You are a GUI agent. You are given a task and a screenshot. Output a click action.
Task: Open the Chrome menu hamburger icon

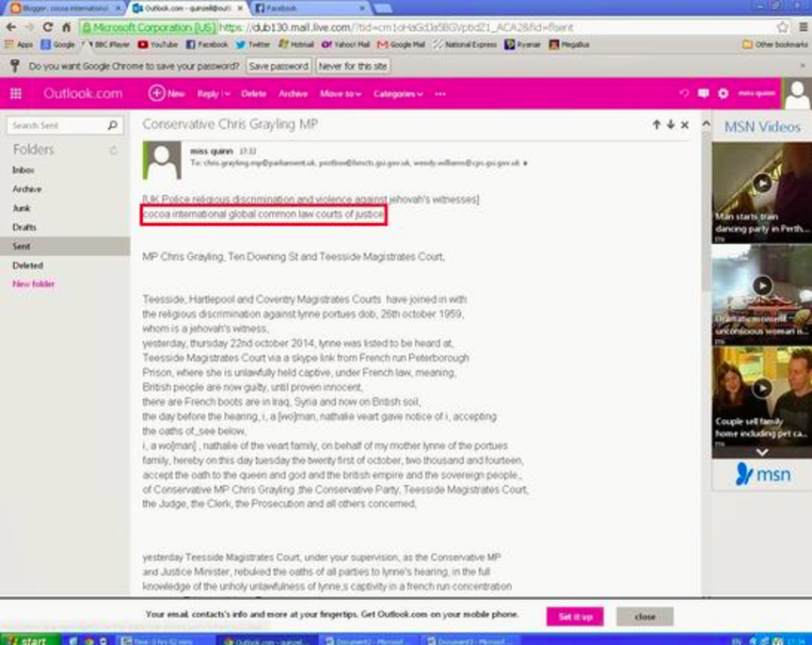click(x=804, y=27)
